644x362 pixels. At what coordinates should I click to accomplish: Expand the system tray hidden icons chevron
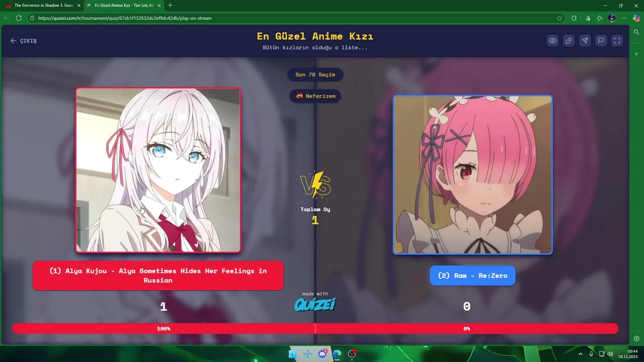(x=580, y=354)
